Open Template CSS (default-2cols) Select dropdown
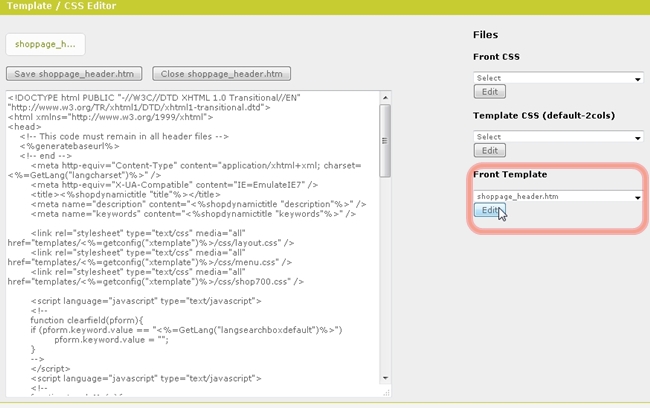 [x=558, y=136]
